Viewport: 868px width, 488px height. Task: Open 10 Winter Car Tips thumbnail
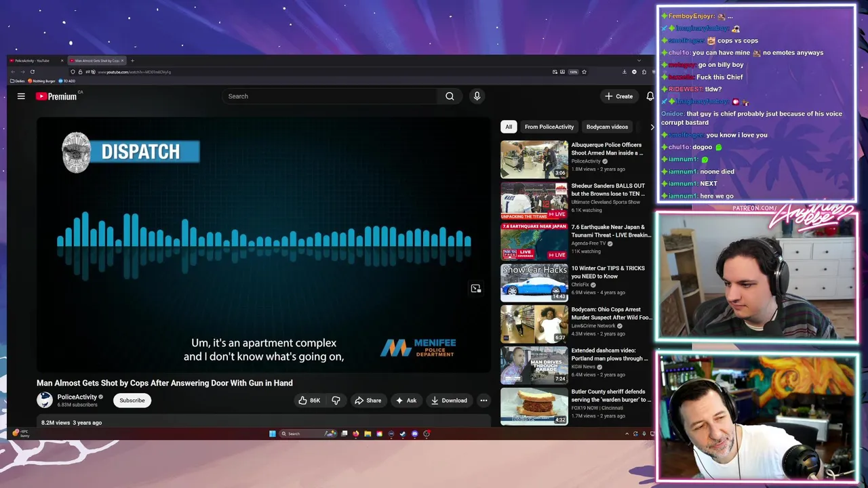[534, 283]
